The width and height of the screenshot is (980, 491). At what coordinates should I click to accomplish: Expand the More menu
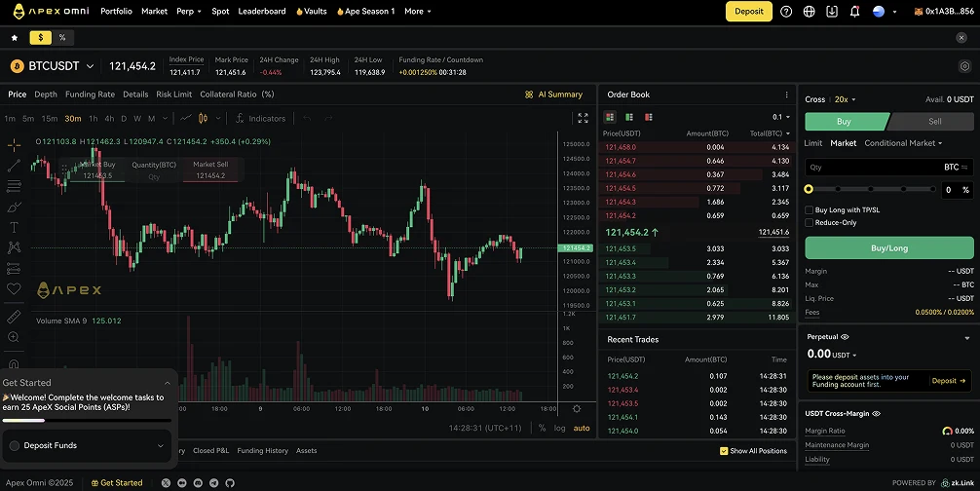point(418,12)
